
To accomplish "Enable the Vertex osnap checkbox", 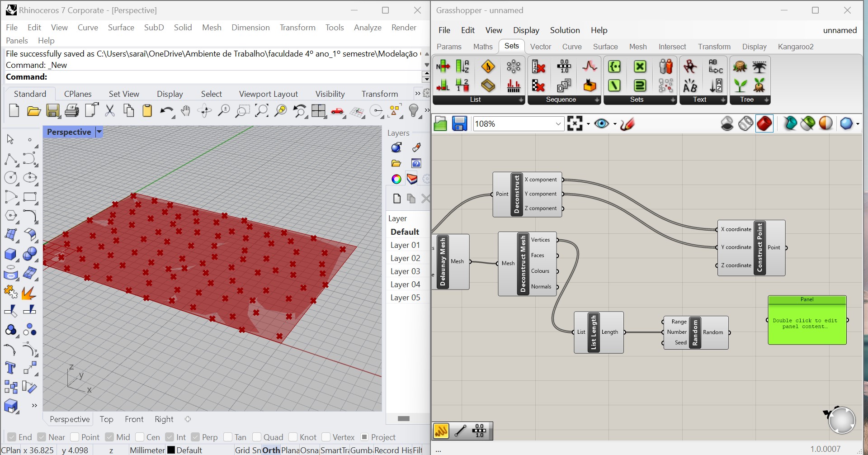I will (x=326, y=437).
